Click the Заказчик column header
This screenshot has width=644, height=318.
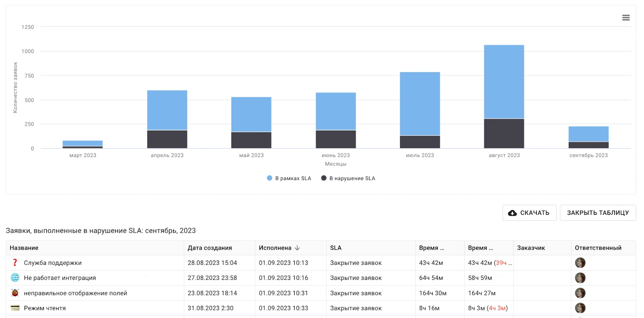(531, 248)
